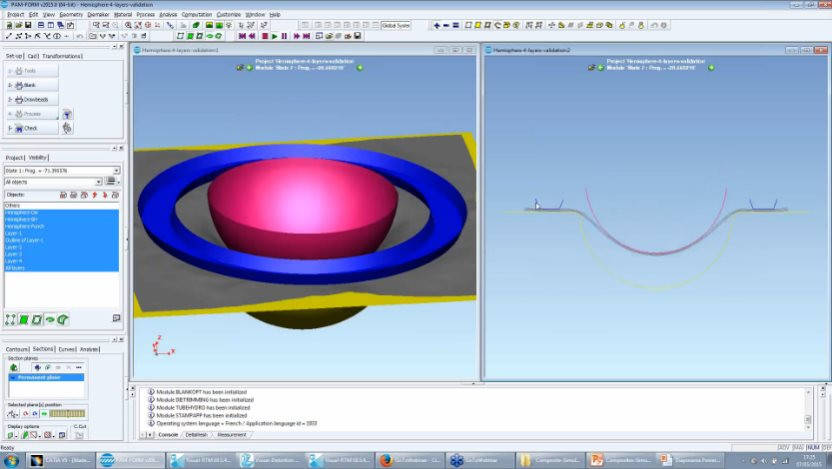Jump to the last state of animation
The width and height of the screenshot is (832, 469).
click(306, 36)
